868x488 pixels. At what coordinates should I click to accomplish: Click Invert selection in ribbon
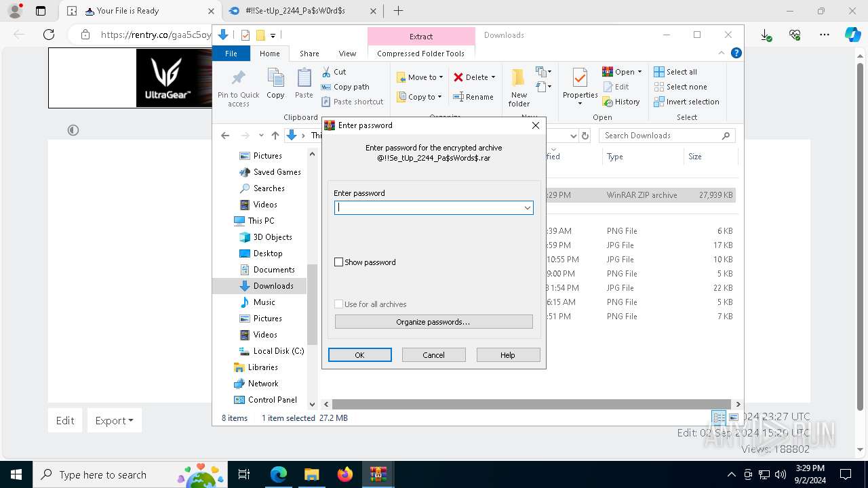(686, 102)
